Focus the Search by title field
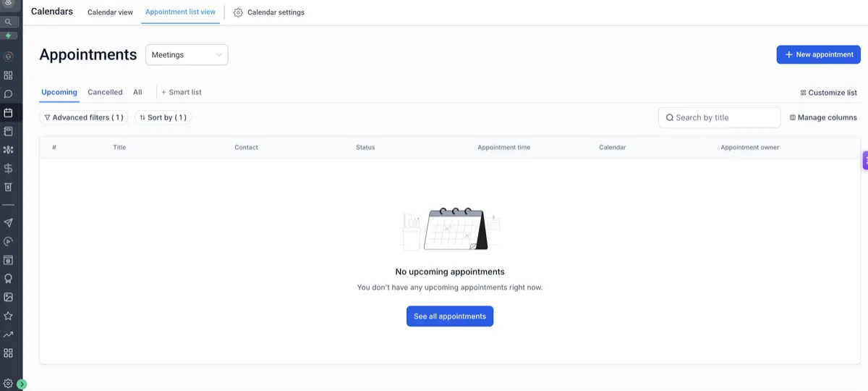The width and height of the screenshot is (868, 391). pyautogui.click(x=720, y=117)
